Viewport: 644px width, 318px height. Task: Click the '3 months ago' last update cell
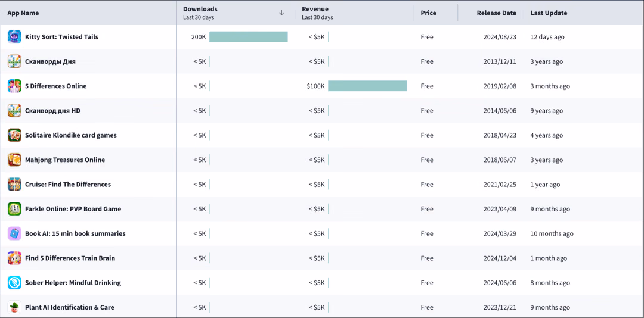(550, 86)
